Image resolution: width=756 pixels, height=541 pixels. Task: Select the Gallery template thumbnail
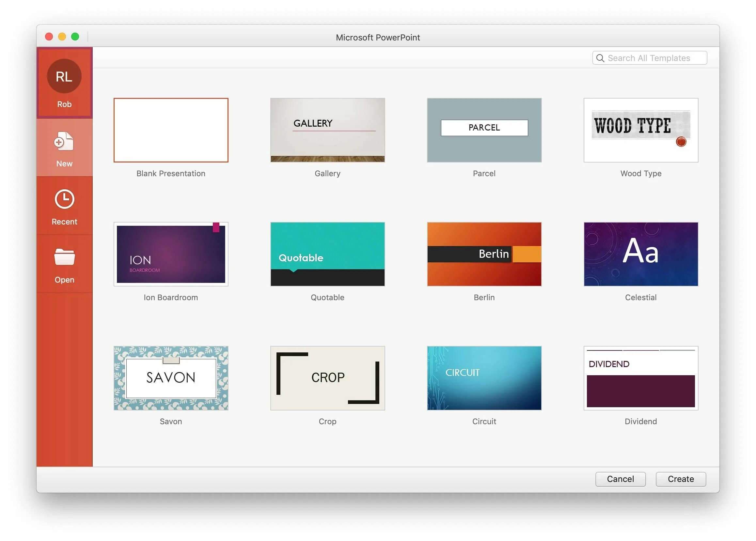click(x=327, y=130)
